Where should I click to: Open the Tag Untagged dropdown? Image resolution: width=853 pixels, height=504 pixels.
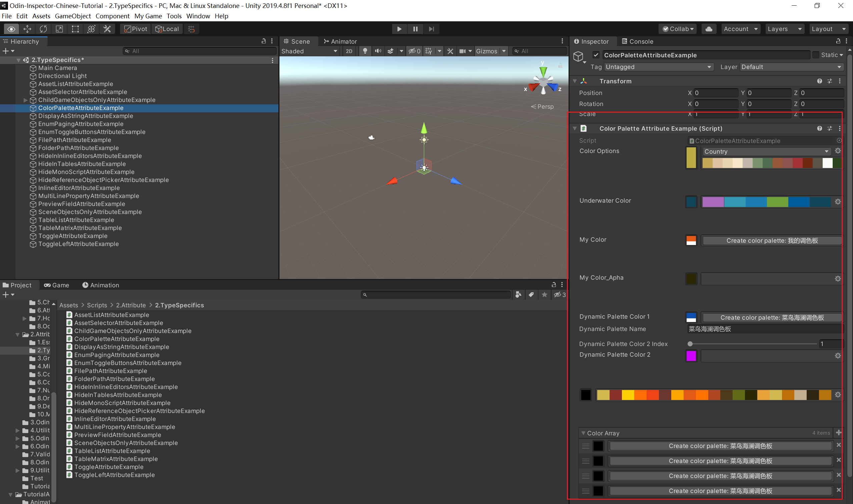658,67
